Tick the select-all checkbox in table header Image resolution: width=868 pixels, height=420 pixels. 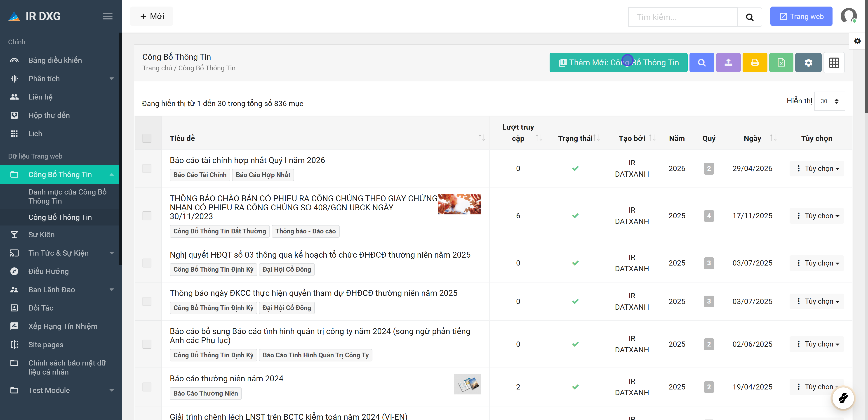pos(147,138)
